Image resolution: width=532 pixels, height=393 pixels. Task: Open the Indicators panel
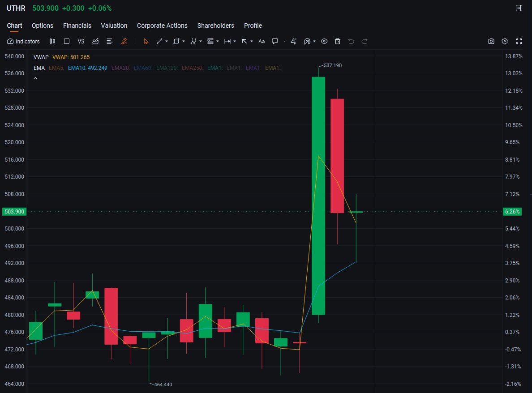click(23, 41)
